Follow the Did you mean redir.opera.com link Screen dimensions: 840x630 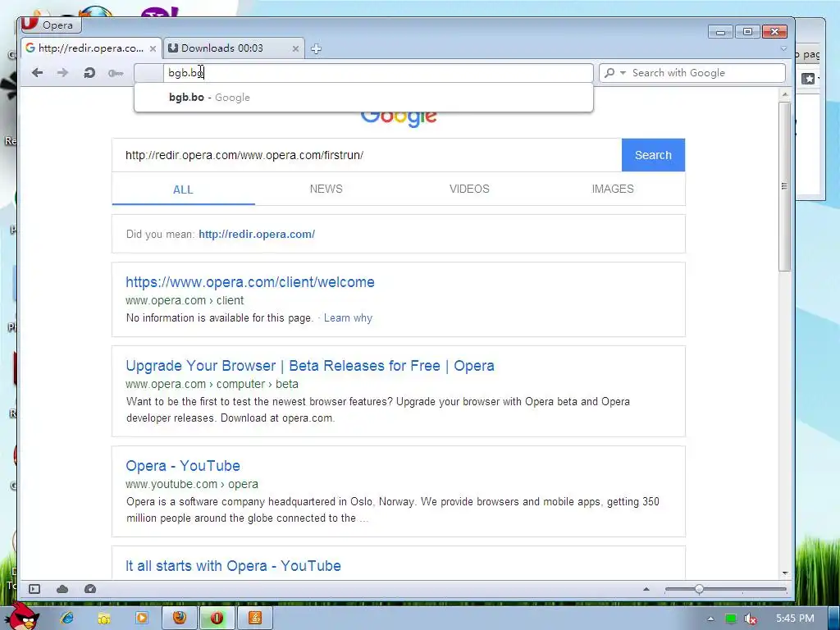coord(257,234)
